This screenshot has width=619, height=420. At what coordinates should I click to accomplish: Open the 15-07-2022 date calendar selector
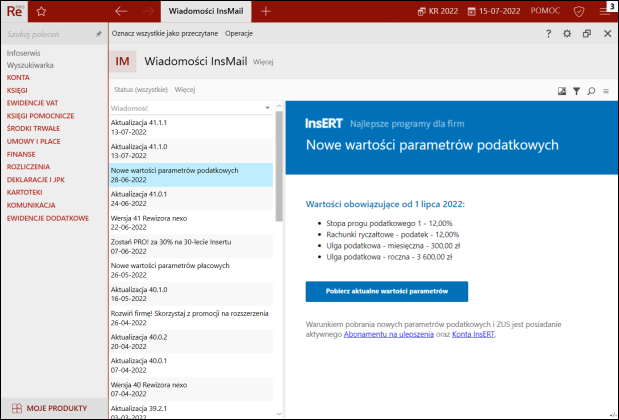494,11
